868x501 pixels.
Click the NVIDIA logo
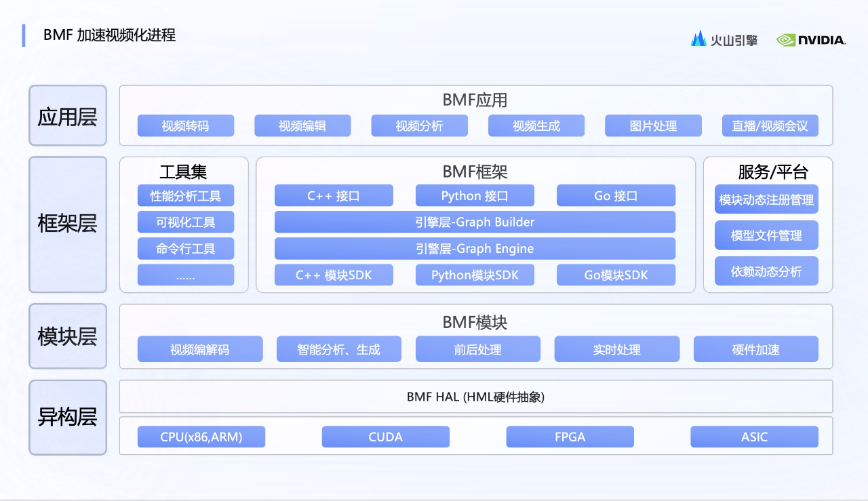tap(811, 40)
